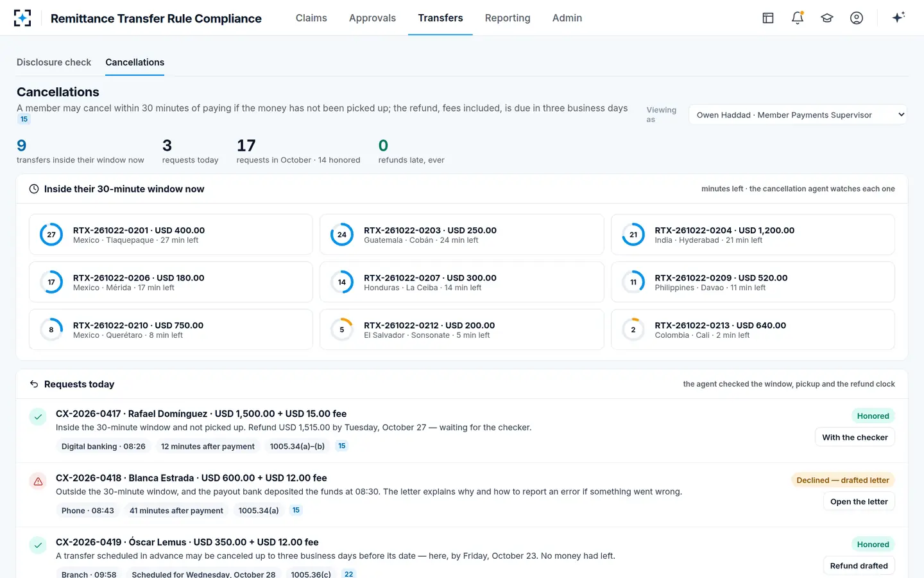Open the RTX-261022-0213 Colombia transfer card
The height and width of the screenshot is (578, 924).
click(753, 329)
